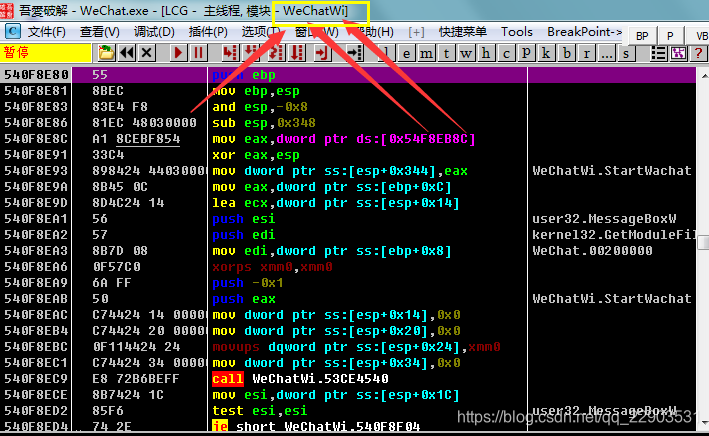Click the VB button
This screenshot has width=709, height=436.
tap(700, 36)
